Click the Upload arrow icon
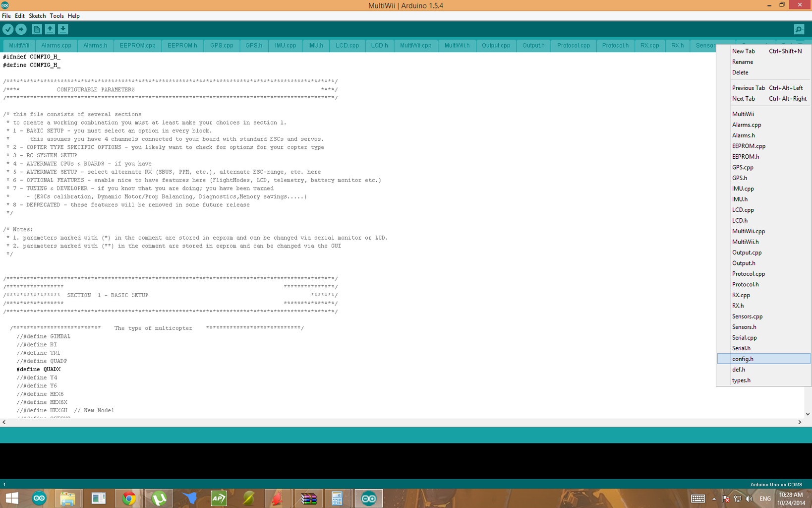Viewport: 812px width, 508px height. (21, 29)
